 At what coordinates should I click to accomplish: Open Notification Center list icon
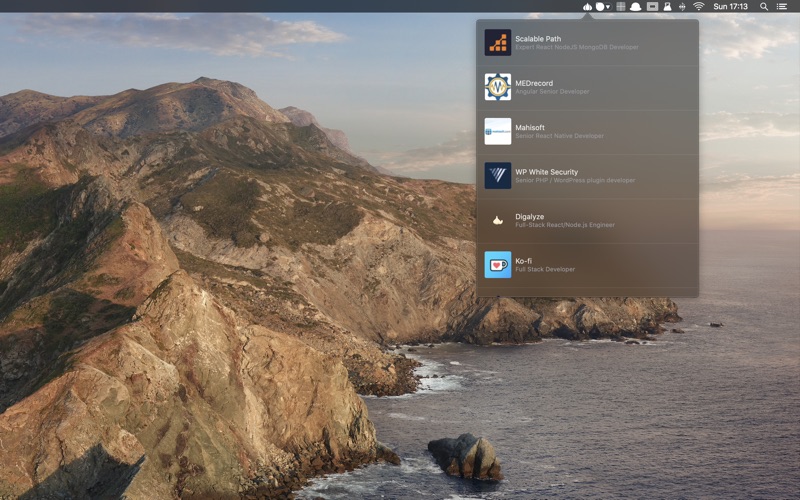(x=782, y=6)
